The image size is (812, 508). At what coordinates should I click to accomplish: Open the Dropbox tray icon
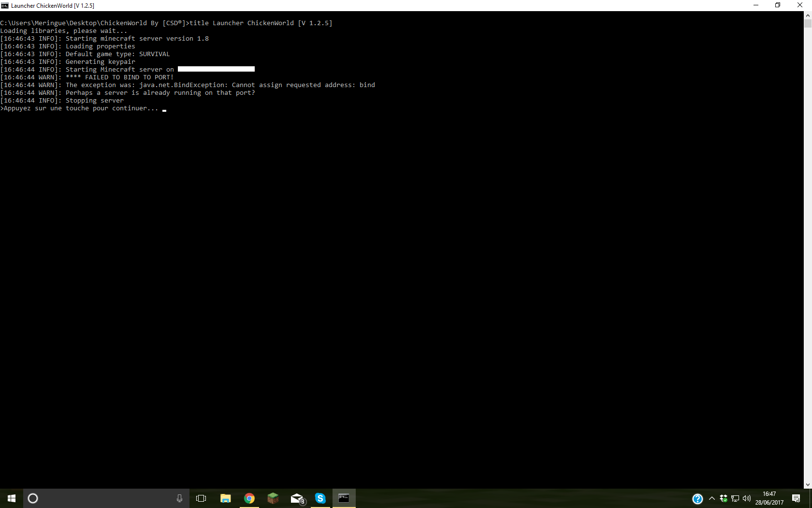[x=724, y=498]
